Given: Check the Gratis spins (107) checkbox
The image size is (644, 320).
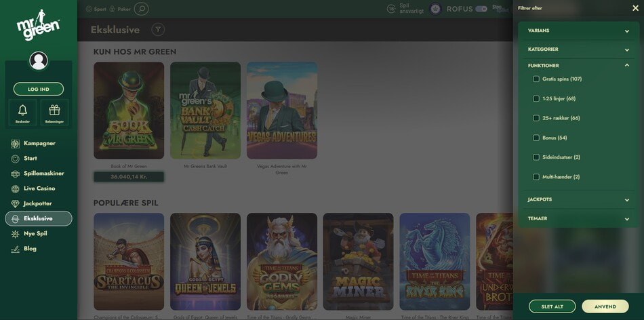Looking at the screenshot, I should [536, 79].
